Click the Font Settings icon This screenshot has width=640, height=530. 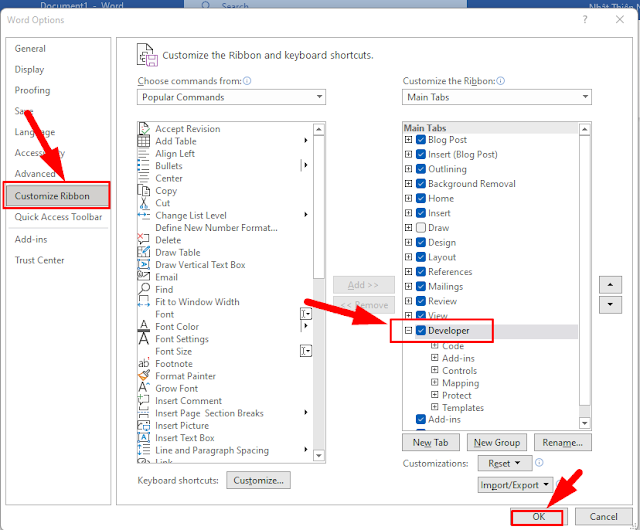144,339
